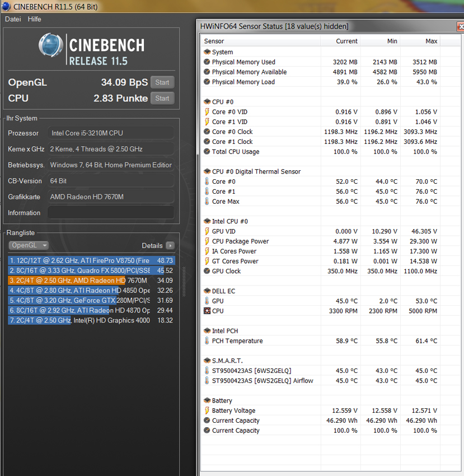Viewport: 464px width, 476px height.
Task: Click the GPU VID lightning icon
Action: point(207,231)
